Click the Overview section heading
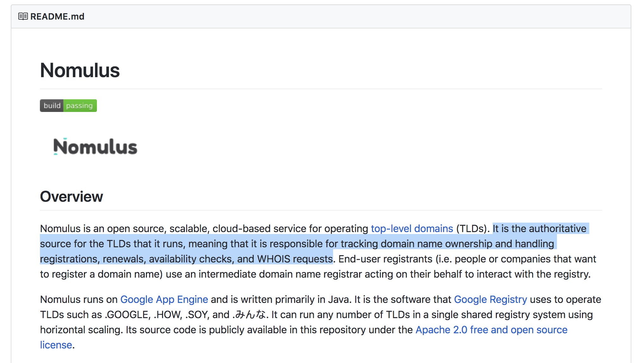The height and width of the screenshot is (363, 644). (72, 196)
